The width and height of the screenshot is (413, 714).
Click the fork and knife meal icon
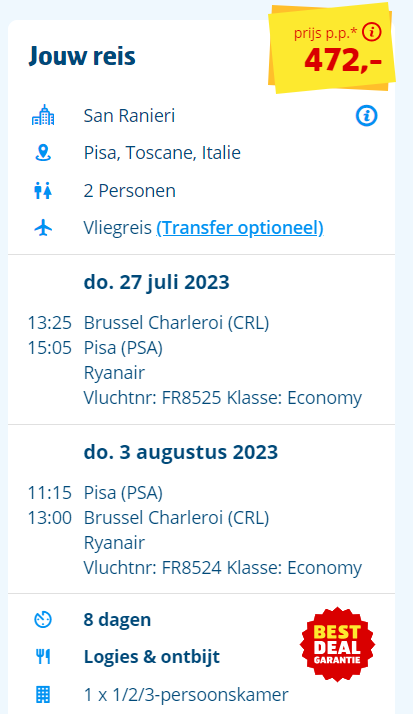43,657
